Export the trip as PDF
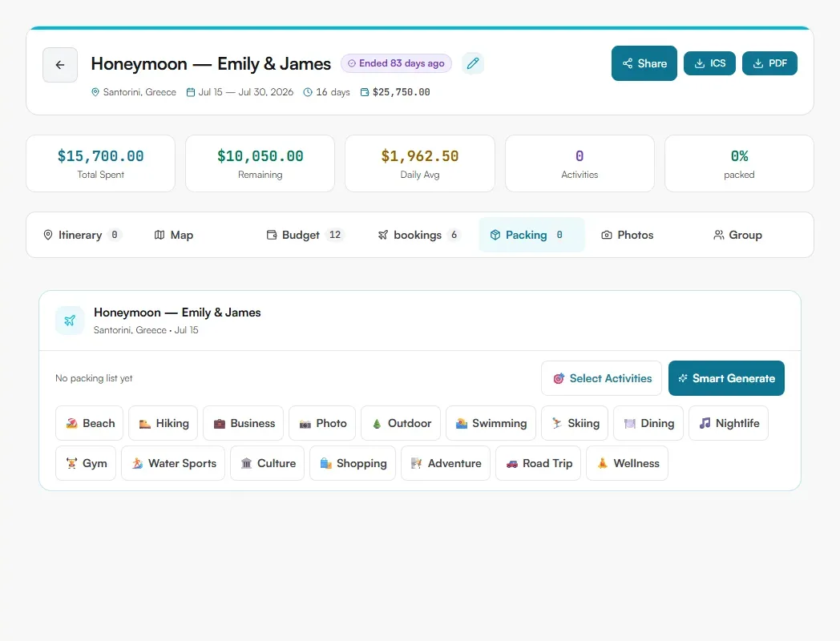The image size is (840, 641). click(769, 63)
